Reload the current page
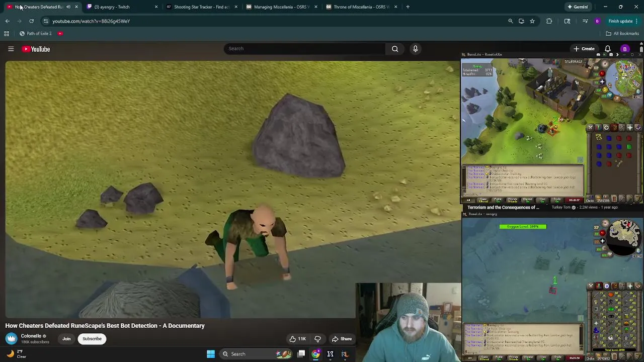644x362 pixels. pyautogui.click(x=31, y=21)
